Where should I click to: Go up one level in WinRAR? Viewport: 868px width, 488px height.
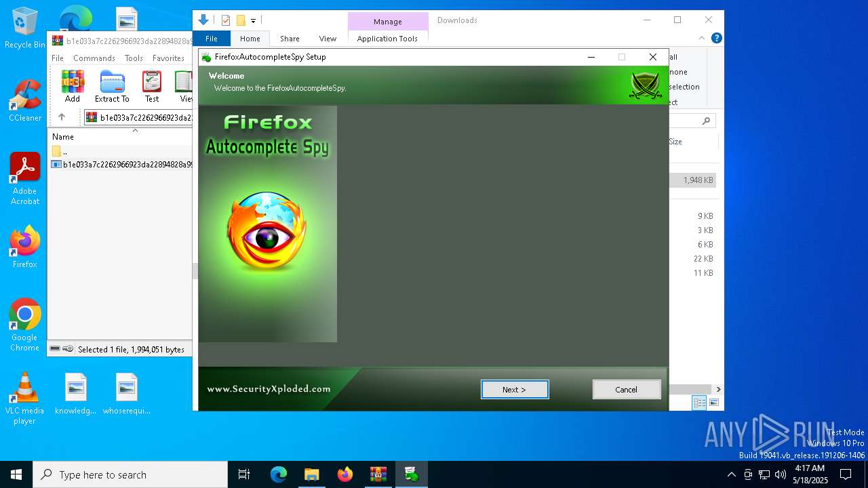point(61,117)
